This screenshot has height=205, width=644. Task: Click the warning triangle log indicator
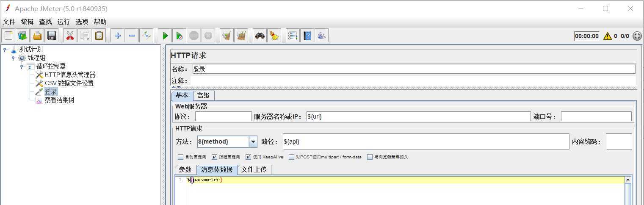pyautogui.click(x=608, y=36)
